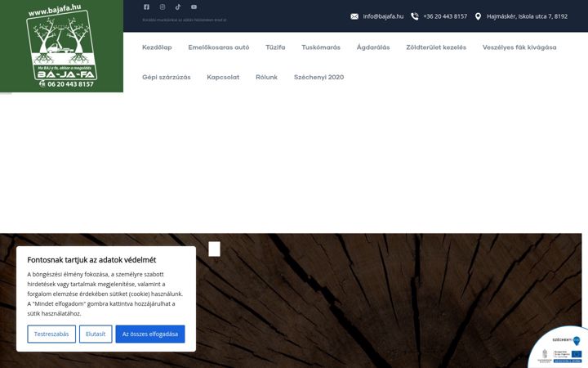Viewport: 588px width, 368px height.
Task: Click Az összes elfogadása button
Action: coord(150,334)
